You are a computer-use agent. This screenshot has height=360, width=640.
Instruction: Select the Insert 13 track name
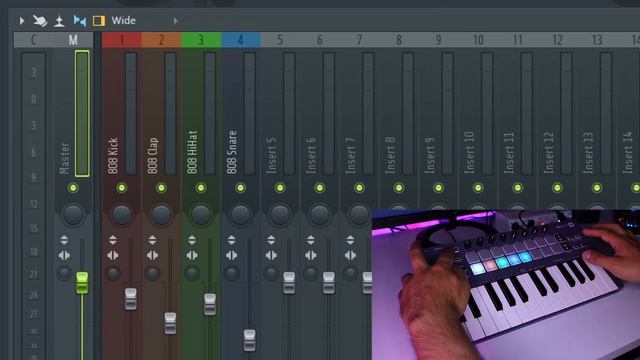pyautogui.click(x=588, y=152)
